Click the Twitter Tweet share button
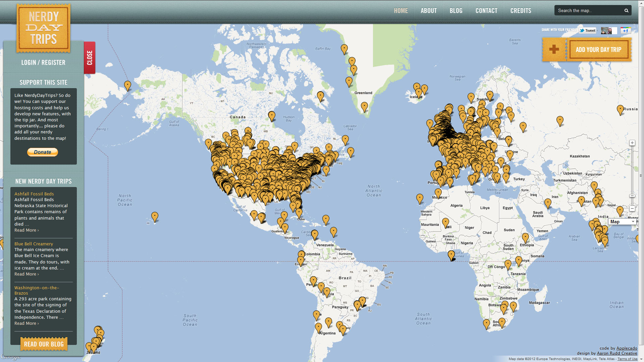This screenshot has width=644, height=362. [588, 31]
